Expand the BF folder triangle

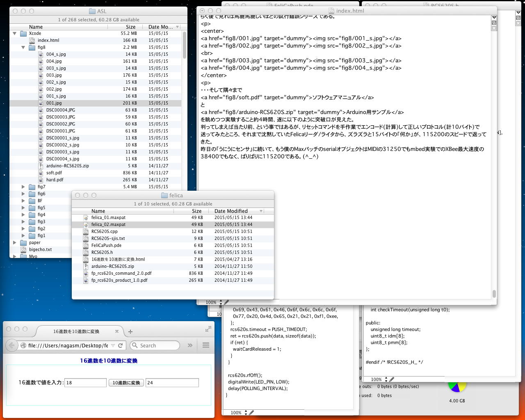[23, 201]
